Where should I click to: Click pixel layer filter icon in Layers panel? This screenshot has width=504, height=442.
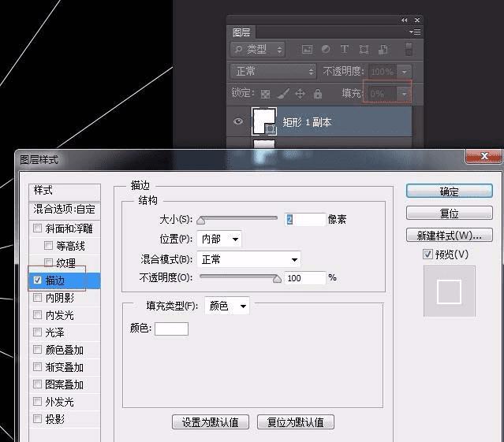click(307, 49)
